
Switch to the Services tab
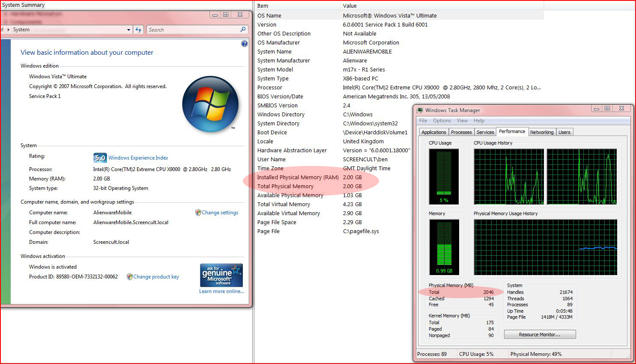pos(485,132)
